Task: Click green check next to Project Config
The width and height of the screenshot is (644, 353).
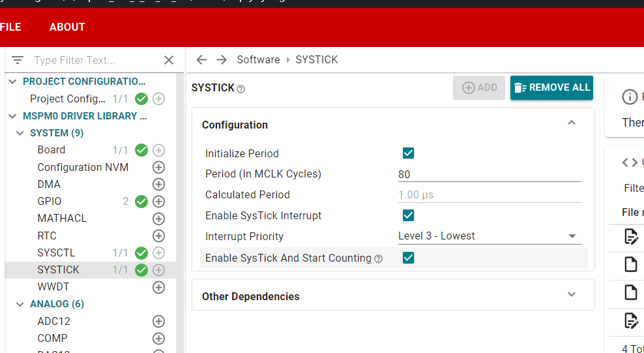Action: pos(141,99)
